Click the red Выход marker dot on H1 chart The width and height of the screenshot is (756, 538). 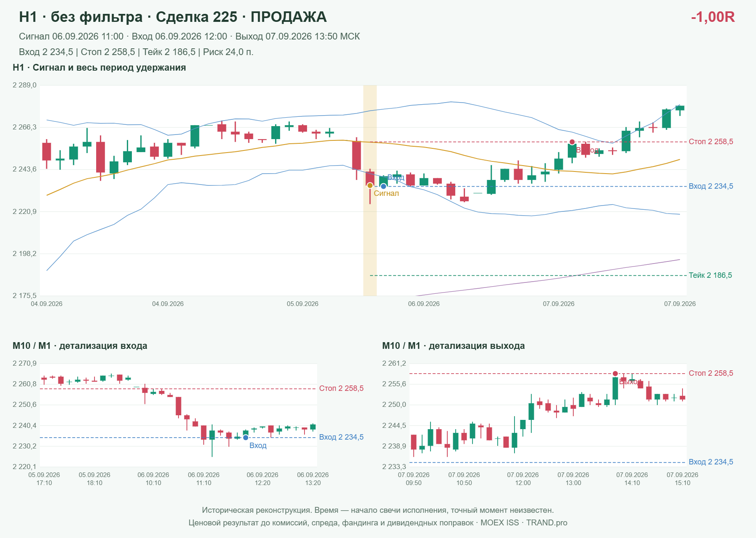point(572,142)
